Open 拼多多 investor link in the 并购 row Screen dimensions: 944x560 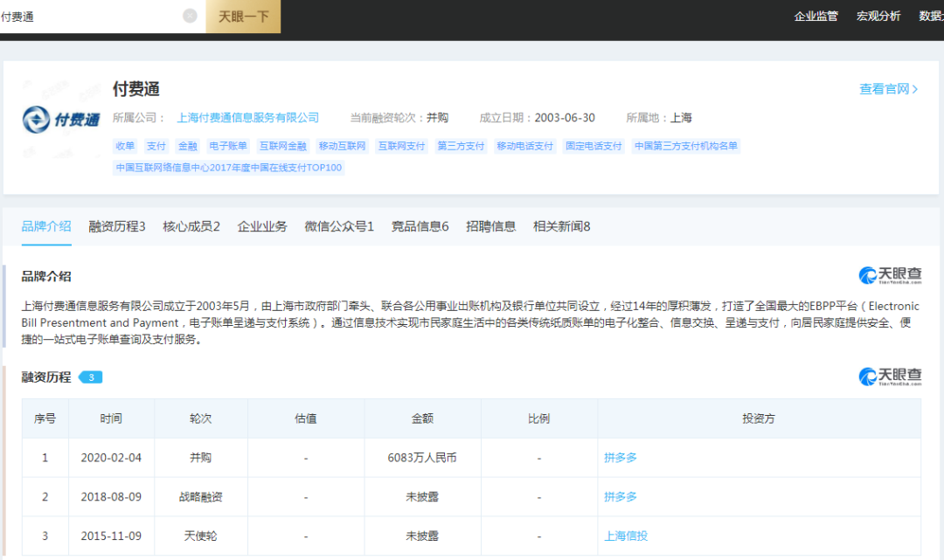[621, 457]
